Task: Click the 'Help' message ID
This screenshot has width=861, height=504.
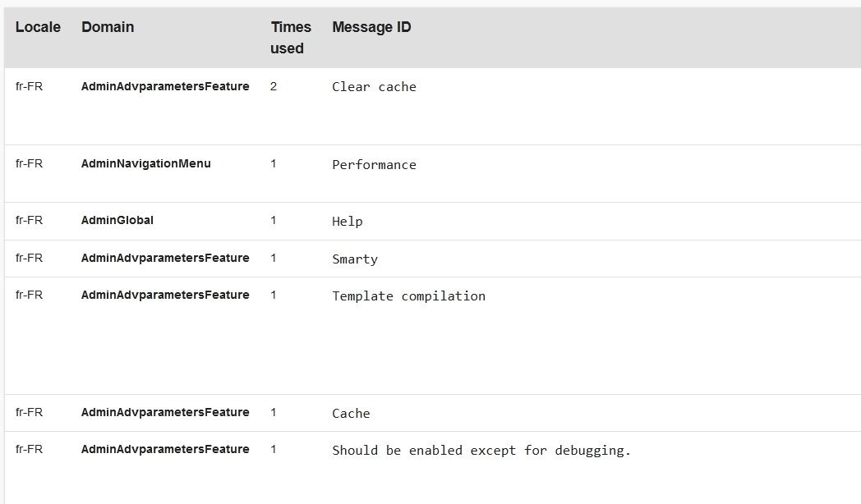Action: click(x=347, y=222)
